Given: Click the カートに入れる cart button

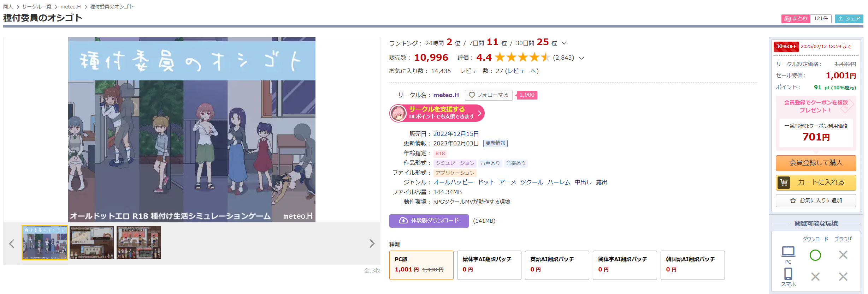Looking at the screenshot, I should point(816,182).
